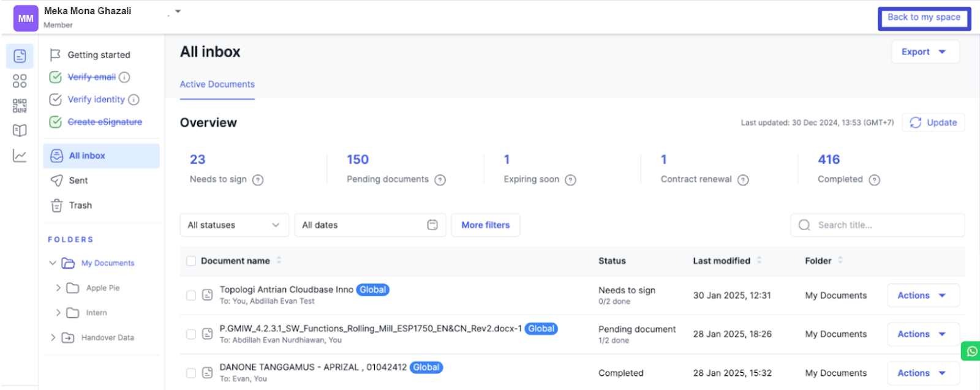
Task: Click the analytics chart icon in left rail
Action: click(x=20, y=156)
